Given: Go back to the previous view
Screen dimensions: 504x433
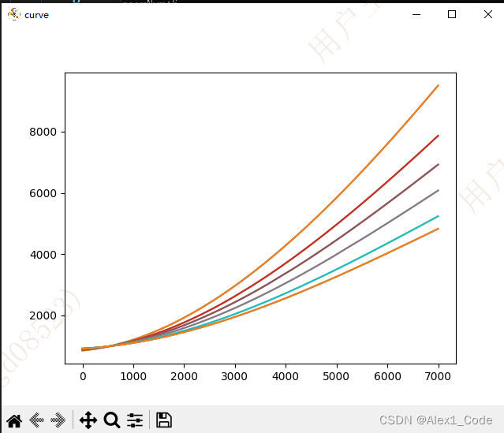Looking at the screenshot, I should 36,420.
